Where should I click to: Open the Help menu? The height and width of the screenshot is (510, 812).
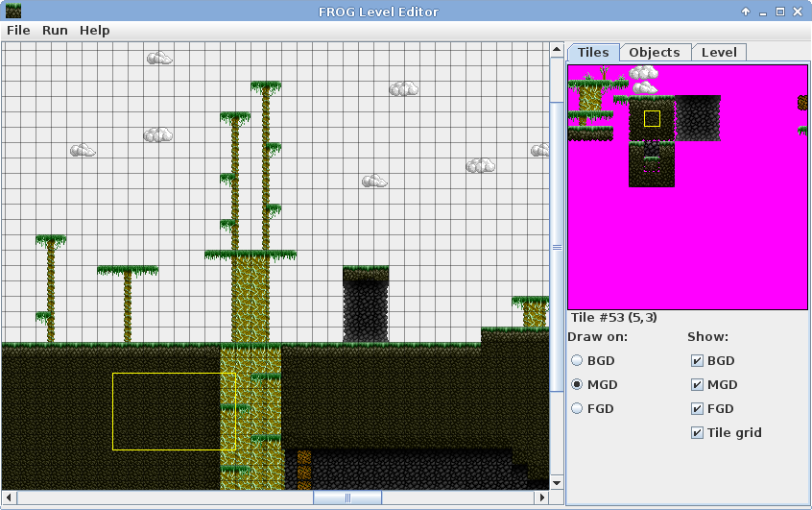94,31
